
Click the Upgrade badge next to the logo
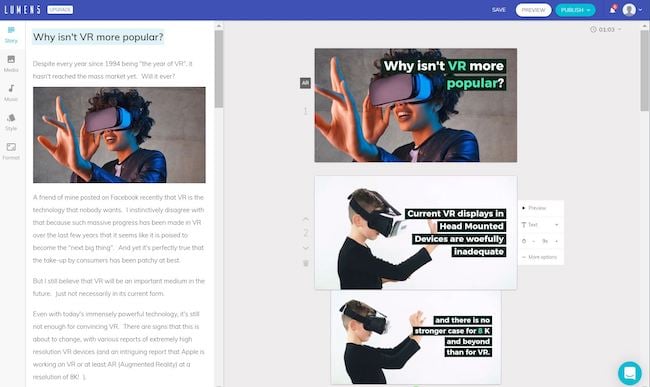(60, 10)
